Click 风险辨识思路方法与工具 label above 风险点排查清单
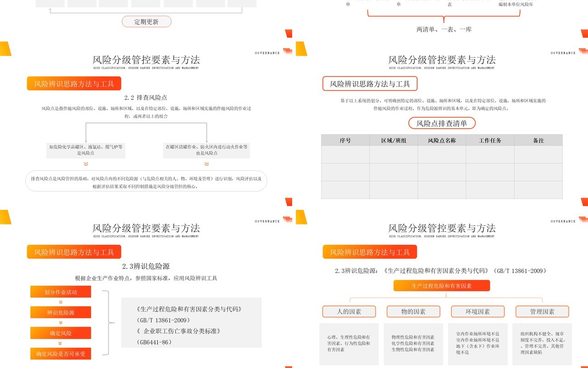 coord(370,84)
